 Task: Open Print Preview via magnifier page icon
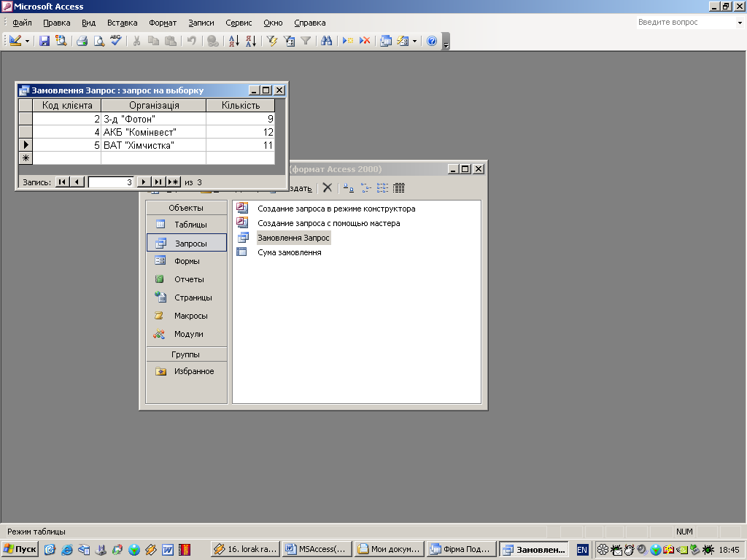click(98, 41)
